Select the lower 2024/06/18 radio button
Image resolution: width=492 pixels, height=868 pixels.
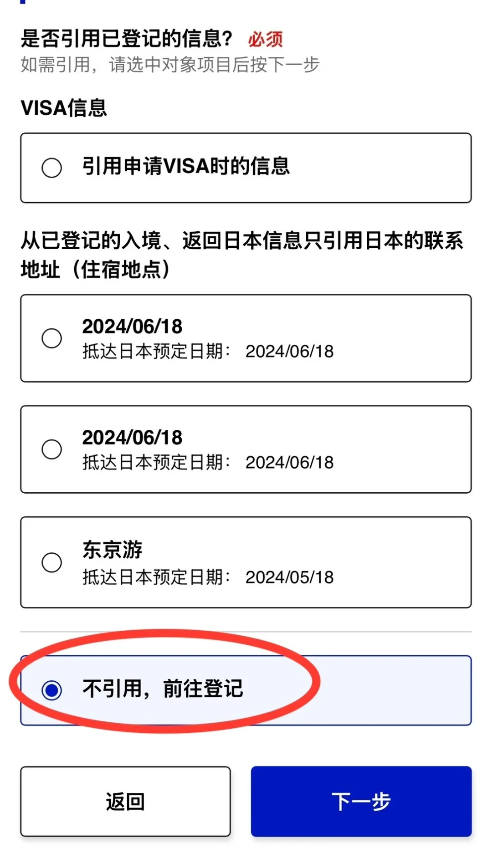click(52, 449)
